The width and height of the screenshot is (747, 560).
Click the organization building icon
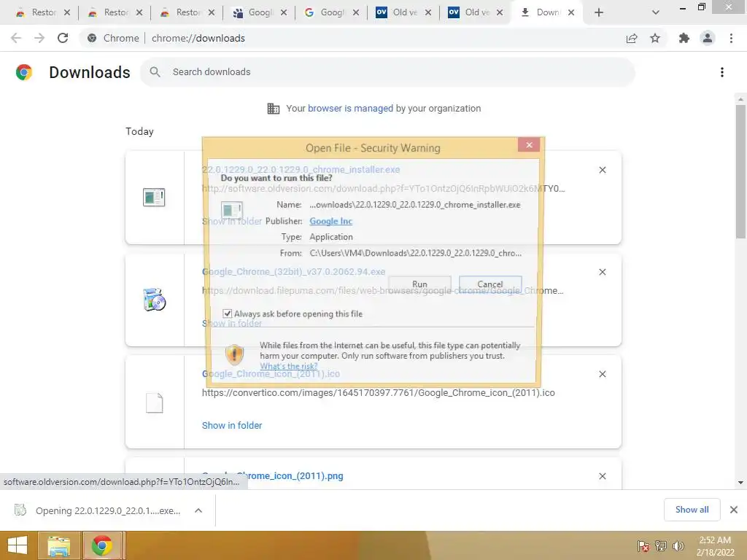click(274, 109)
